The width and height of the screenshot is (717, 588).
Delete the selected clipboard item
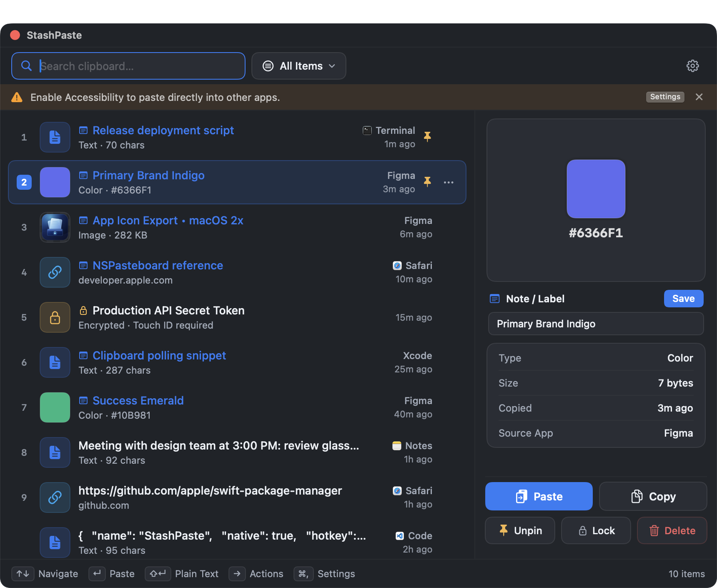tap(672, 530)
